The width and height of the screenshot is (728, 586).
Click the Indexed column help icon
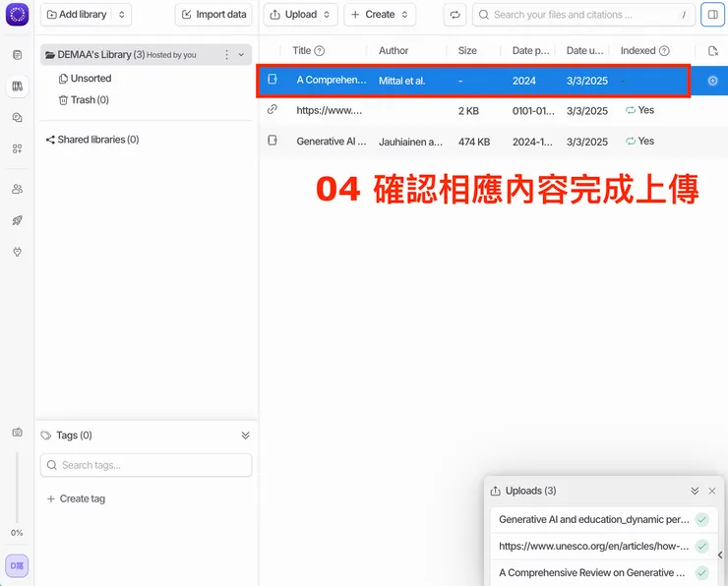[664, 50]
